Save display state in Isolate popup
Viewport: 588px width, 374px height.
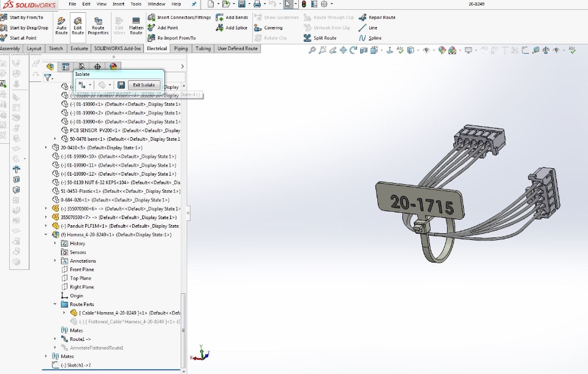coord(121,85)
